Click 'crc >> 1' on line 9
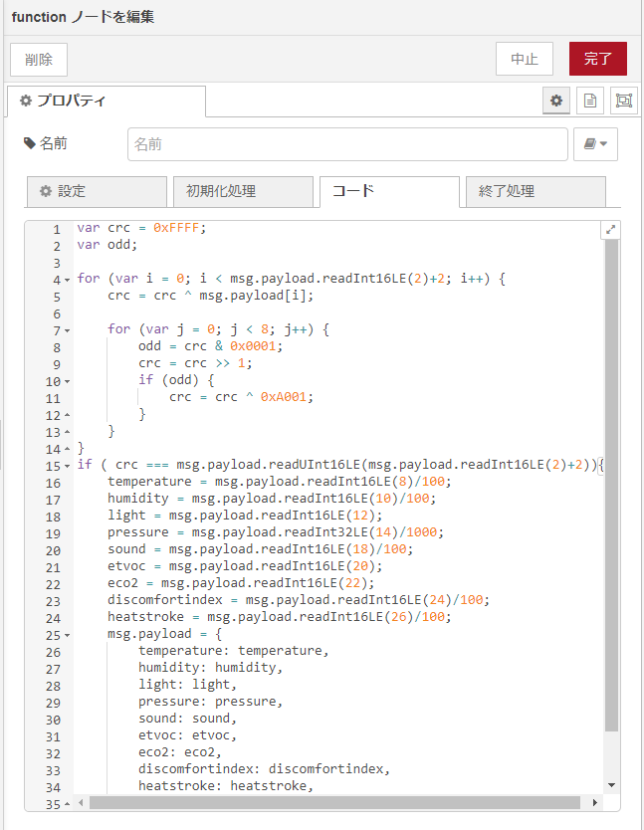This screenshot has width=644, height=830. [214, 363]
